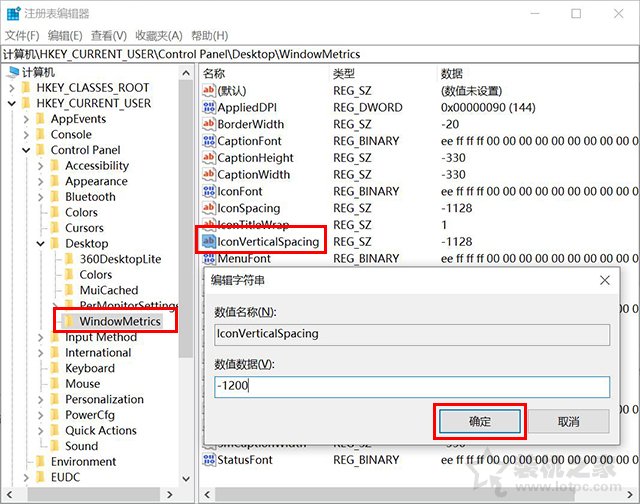
Task: Click the Bluetooth folder icon
Action: 55,197
